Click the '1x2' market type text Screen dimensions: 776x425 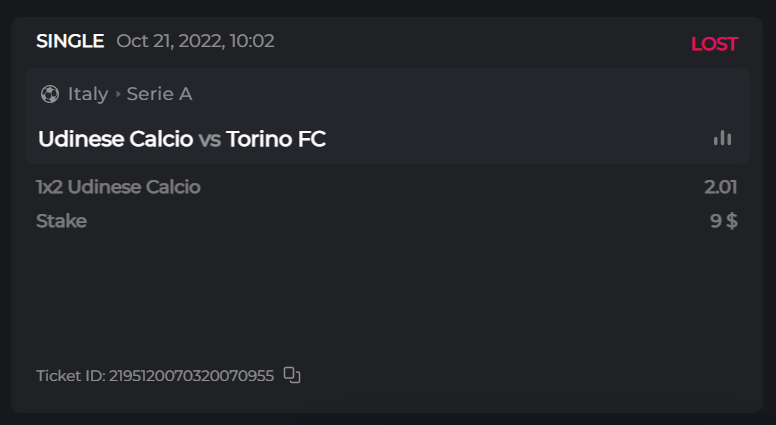tap(49, 187)
